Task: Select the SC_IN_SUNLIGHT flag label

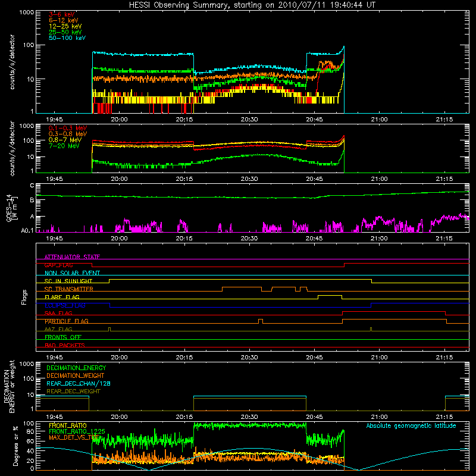Action: coord(68,281)
